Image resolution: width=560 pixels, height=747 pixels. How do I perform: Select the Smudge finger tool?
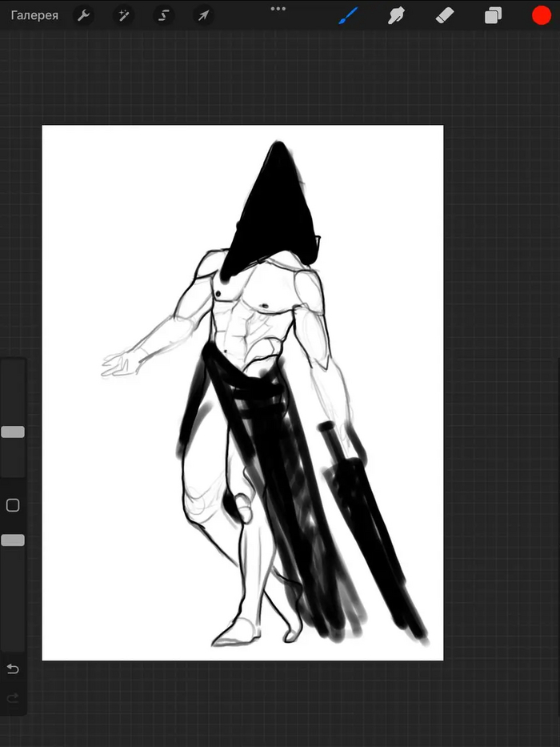pyautogui.click(x=396, y=16)
